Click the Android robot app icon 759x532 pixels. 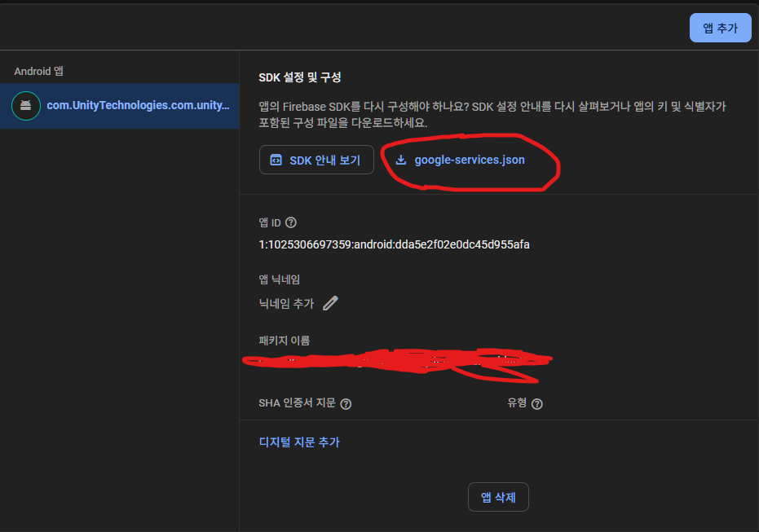tap(25, 105)
